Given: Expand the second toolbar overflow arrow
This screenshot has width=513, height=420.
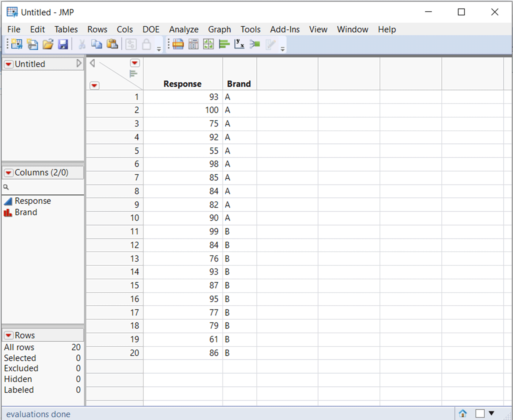Looking at the screenshot, I should 282,49.
